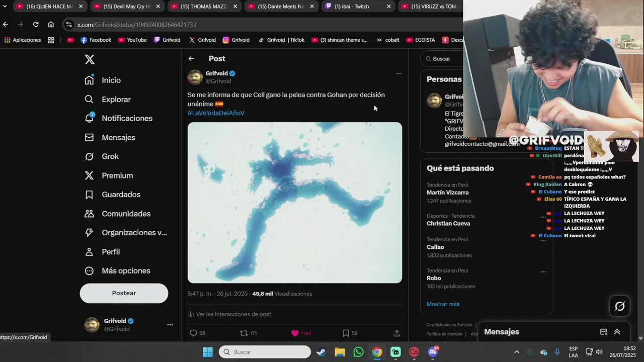Open Christian Cueva trend

point(448,224)
